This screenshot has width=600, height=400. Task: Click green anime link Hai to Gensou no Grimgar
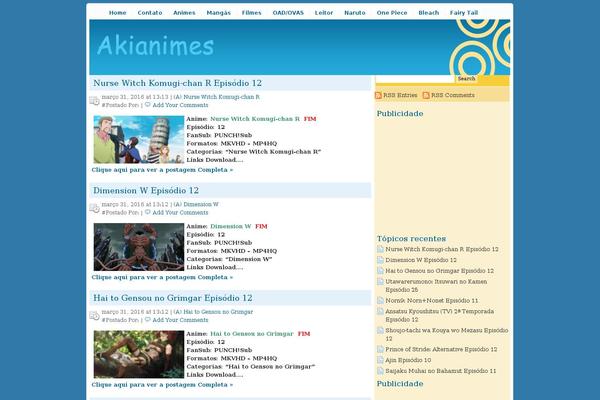click(252, 334)
